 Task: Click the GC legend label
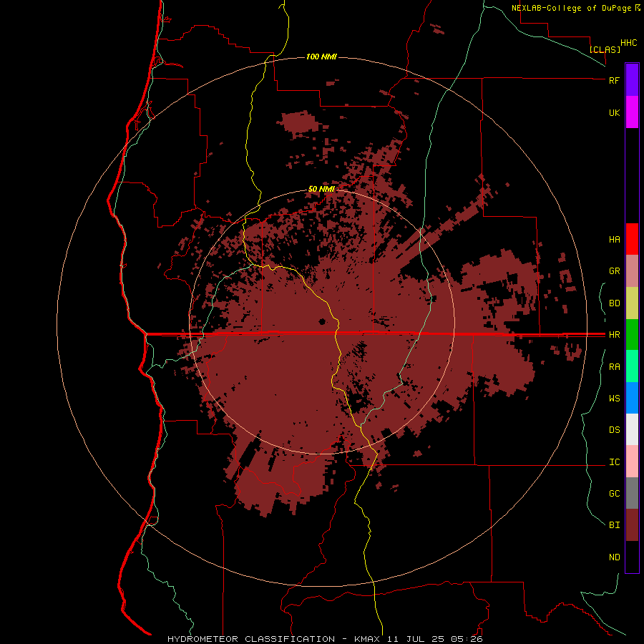[x=614, y=493]
